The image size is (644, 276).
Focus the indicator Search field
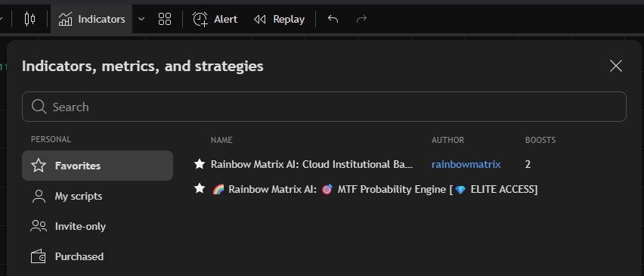point(324,107)
